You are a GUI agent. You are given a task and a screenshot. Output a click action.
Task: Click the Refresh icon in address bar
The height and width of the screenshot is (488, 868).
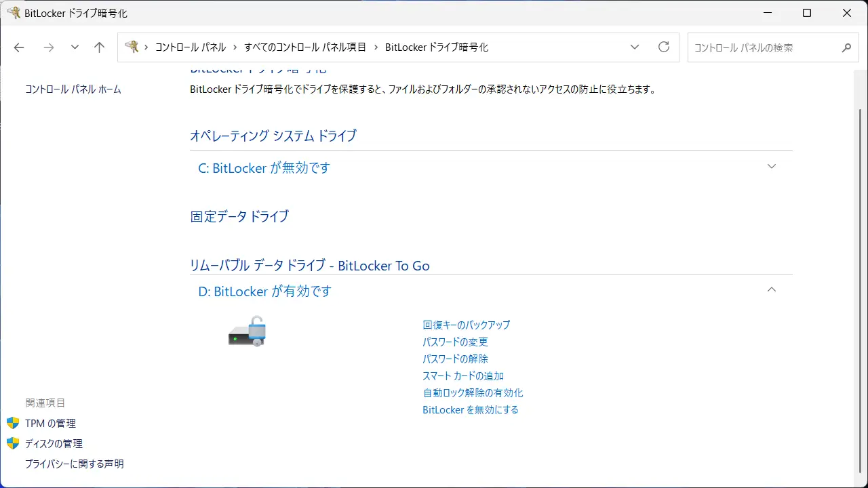pos(664,47)
